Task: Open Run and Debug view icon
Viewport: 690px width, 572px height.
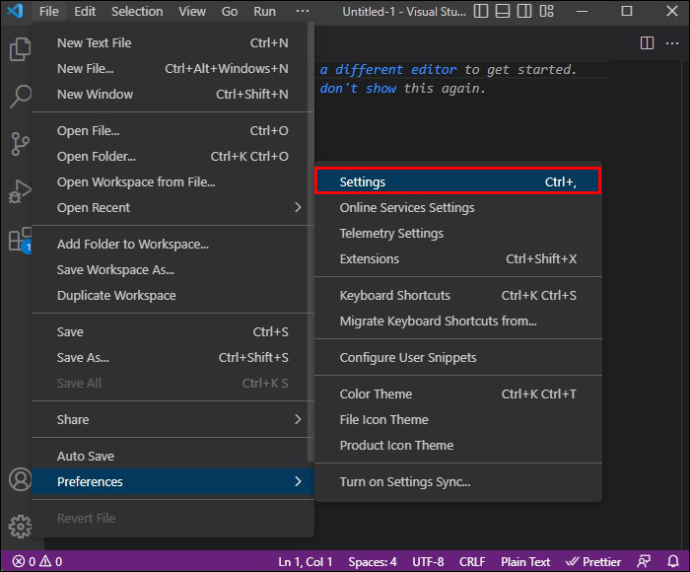Action: 20,191
